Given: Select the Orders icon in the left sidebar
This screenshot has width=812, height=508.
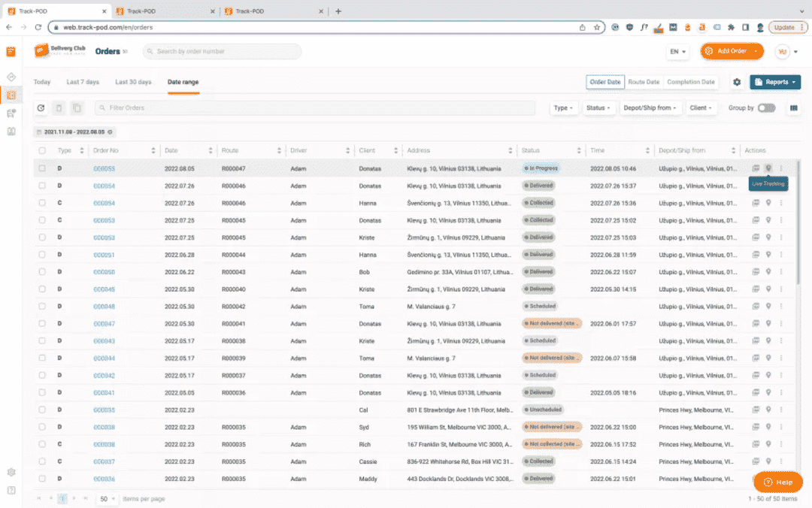Looking at the screenshot, I should (11, 95).
